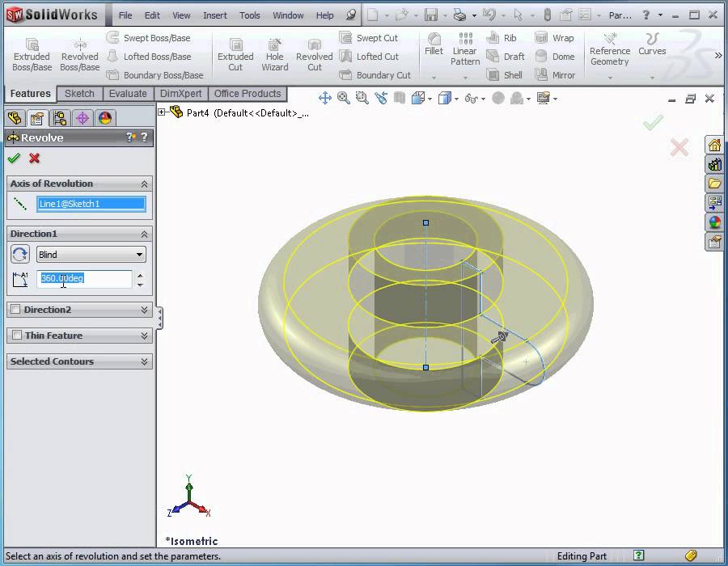This screenshot has width=728, height=566.
Task: Increase angle with up spinner
Action: (x=140, y=275)
